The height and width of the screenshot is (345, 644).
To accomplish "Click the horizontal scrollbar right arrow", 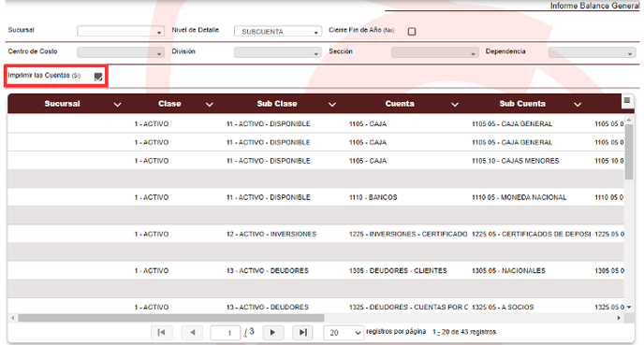I will (x=619, y=318).
